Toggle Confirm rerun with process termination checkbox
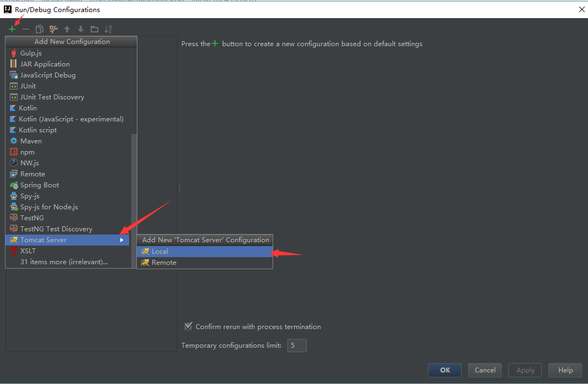This screenshot has height=384, width=588. (x=188, y=326)
